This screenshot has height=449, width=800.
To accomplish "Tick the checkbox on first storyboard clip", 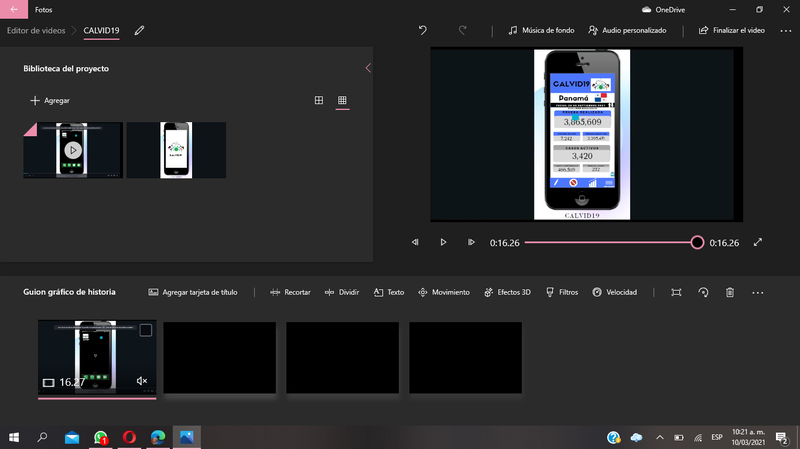I will (146, 330).
